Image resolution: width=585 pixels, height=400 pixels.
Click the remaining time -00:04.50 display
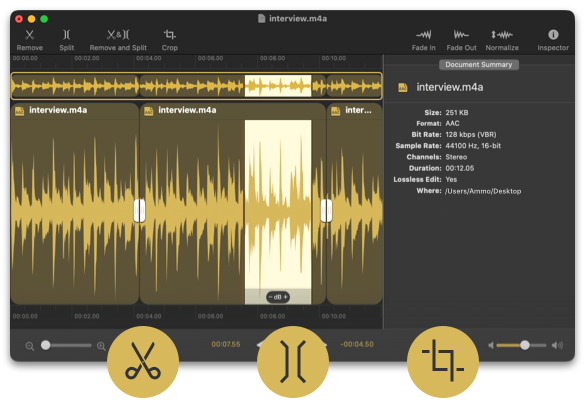click(x=357, y=344)
